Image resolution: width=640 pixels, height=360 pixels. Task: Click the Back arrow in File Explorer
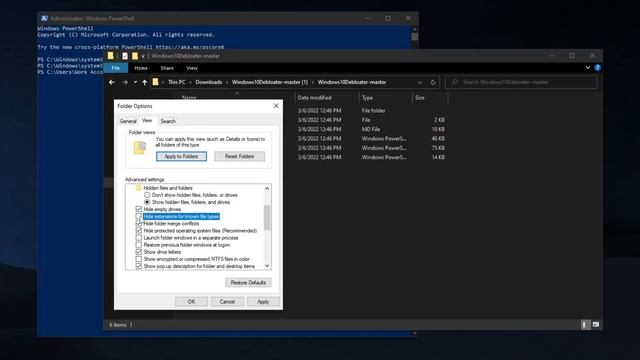[x=112, y=82]
